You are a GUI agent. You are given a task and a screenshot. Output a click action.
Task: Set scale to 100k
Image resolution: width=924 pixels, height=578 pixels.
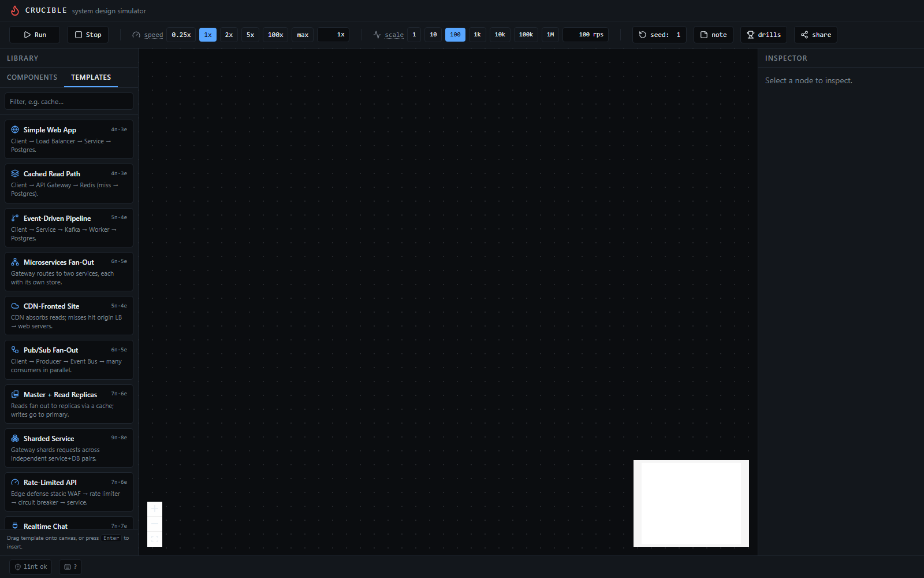click(x=526, y=35)
